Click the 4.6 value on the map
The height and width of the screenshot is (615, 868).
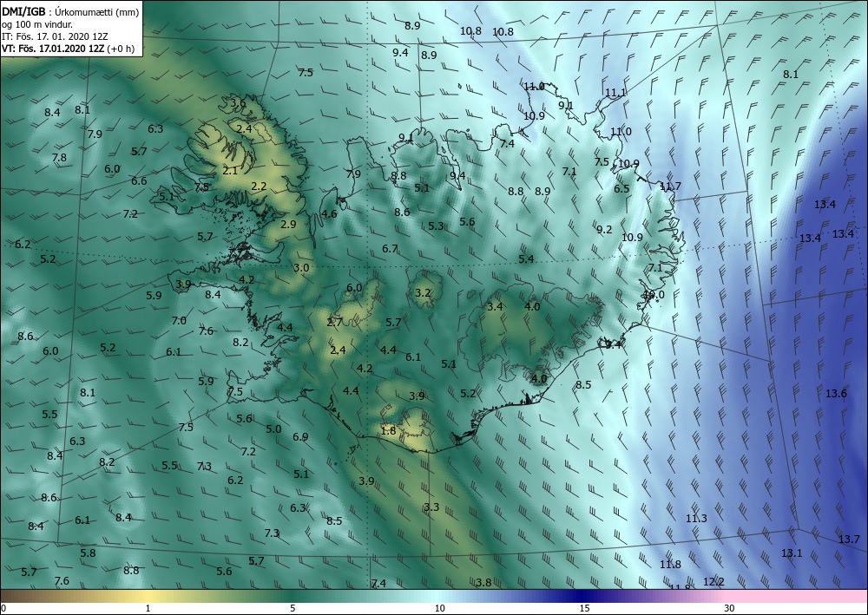pyautogui.click(x=329, y=214)
